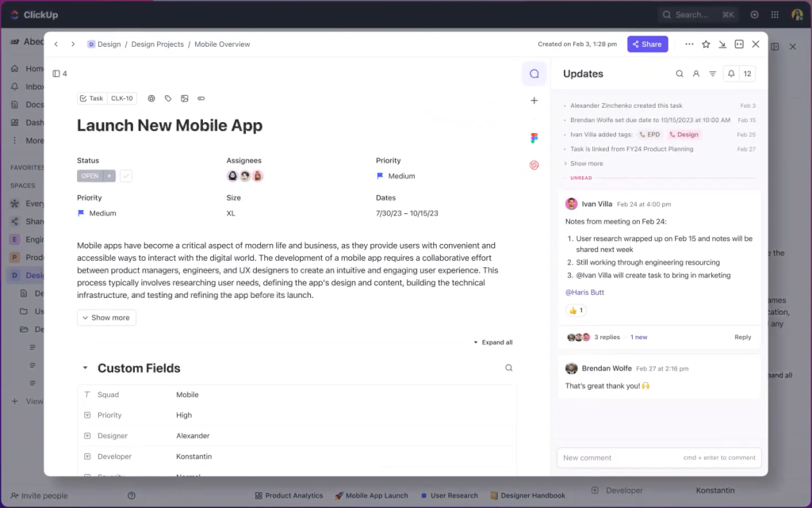Screen dimensions: 812x508
Task: Advance status with arrow beside OPEN
Action: coord(109,176)
